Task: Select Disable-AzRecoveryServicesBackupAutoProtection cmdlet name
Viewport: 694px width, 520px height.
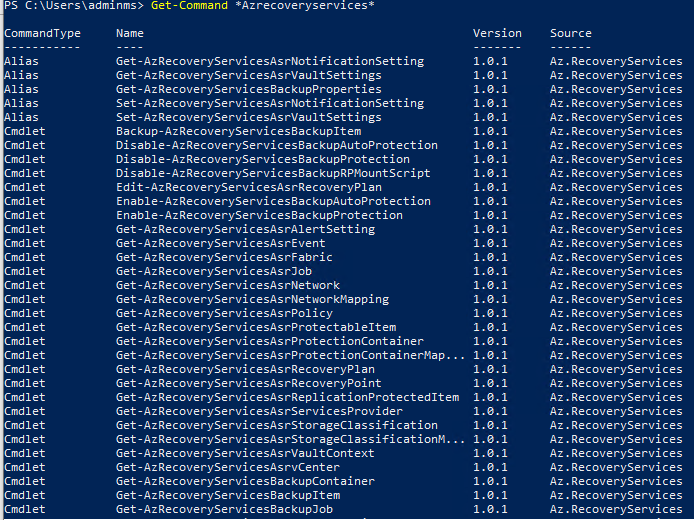Action: point(277,146)
